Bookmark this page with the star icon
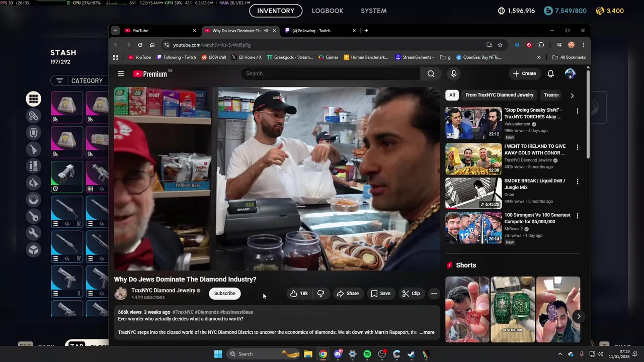 pos(500,45)
